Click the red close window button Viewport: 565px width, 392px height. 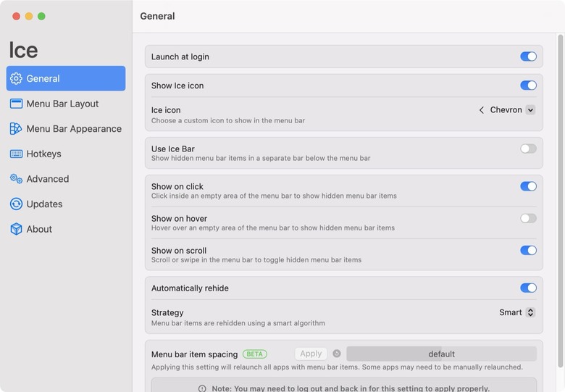(x=16, y=16)
